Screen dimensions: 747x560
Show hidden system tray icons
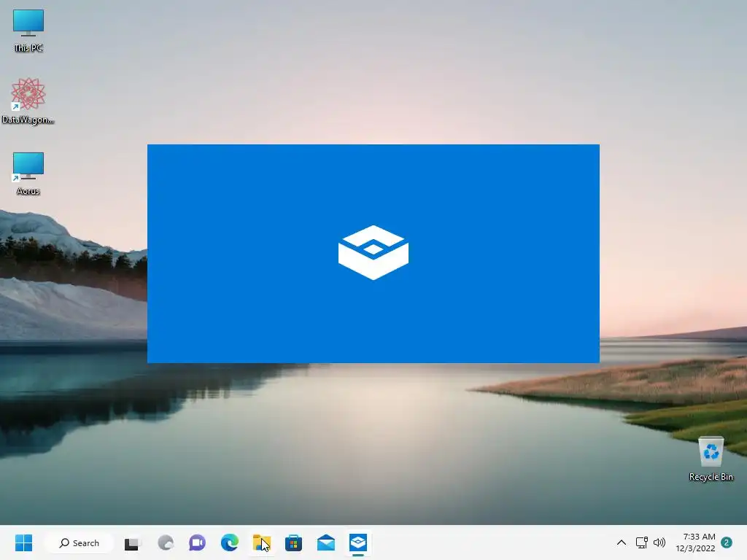click(x=622, y=542)
